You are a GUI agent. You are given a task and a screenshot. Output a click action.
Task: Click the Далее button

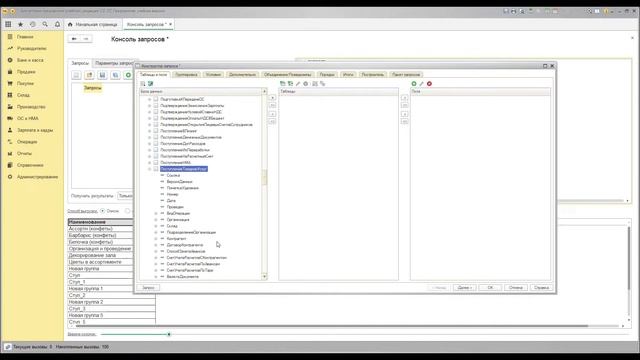[x=464, y=288]
